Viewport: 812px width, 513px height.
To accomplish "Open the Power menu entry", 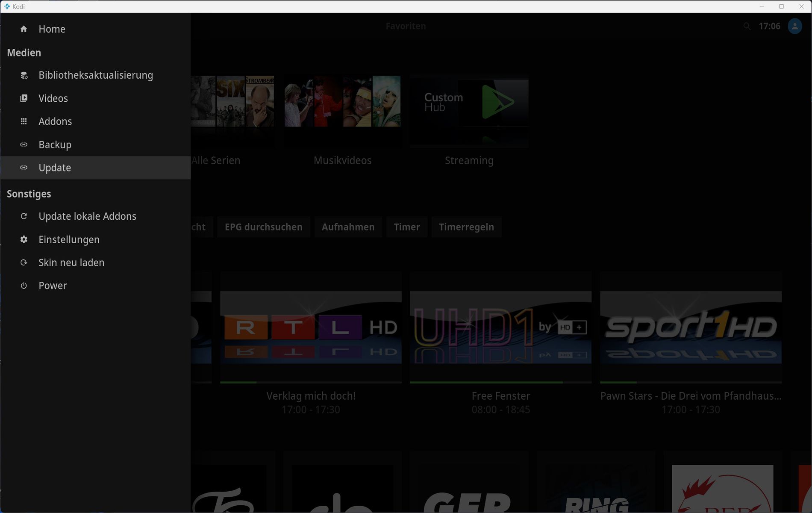I will tap(95, 286).
